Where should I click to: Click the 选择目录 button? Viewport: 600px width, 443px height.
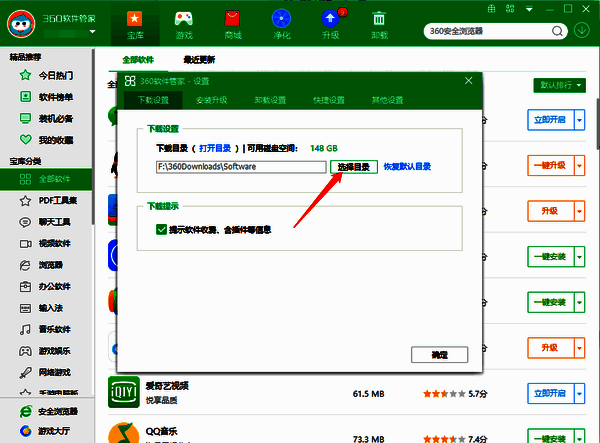coord(354,167)
